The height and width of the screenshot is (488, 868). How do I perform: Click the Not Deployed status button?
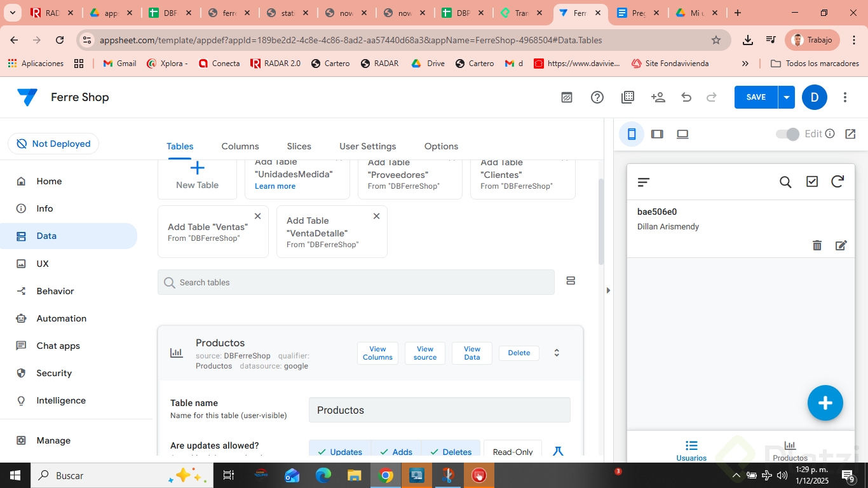pyautogui.click(x=53, y=144)
